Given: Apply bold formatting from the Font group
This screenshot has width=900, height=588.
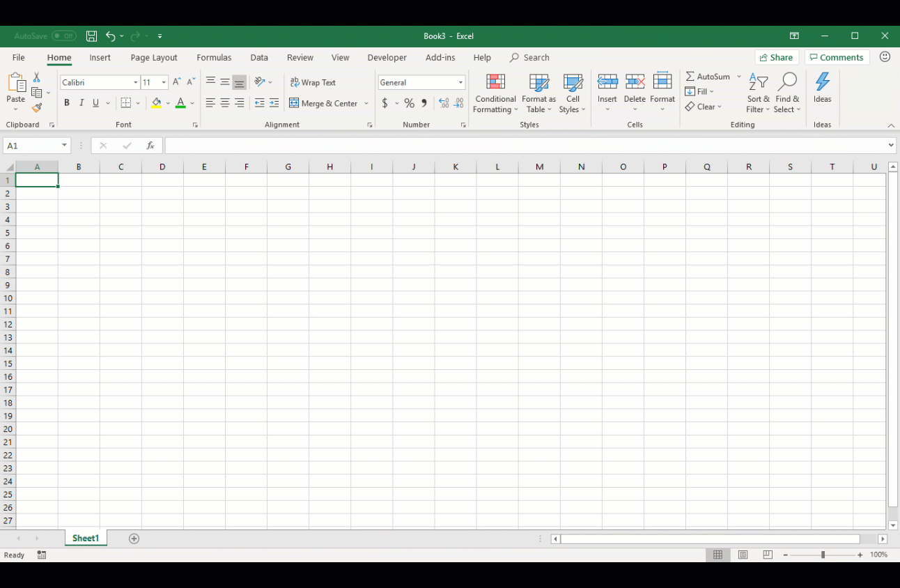Looking at the screenshot, I should click(67, 102).
